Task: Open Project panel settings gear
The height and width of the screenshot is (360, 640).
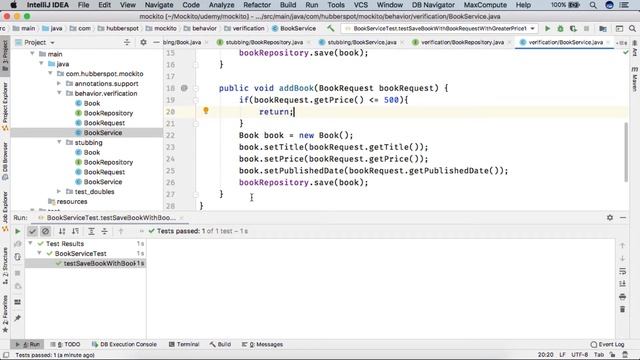Action: pyautogui.click(x=143, y=42)
